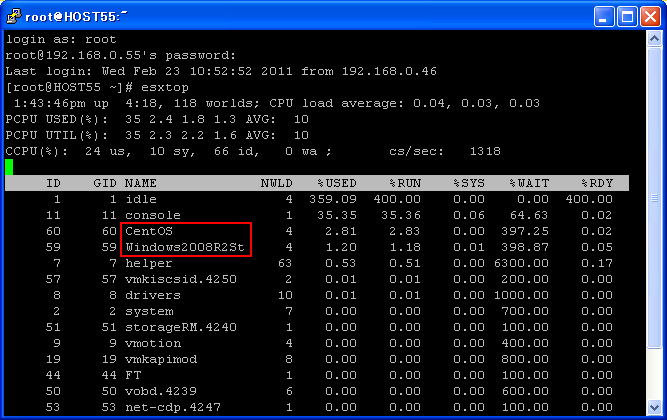Click the 192.168.0.46 last login address
This screenshot has height=420, width=667.
389,71
